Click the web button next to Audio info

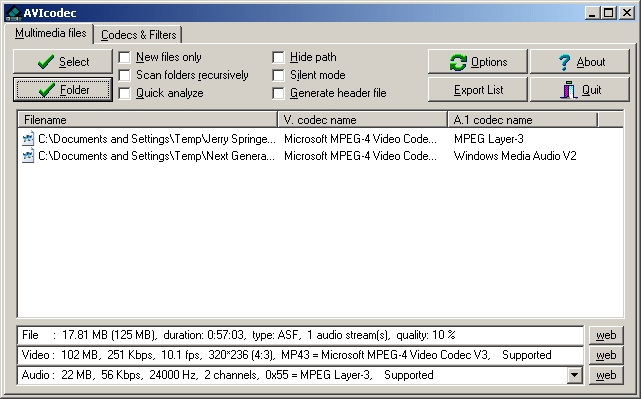click(x=606, y=375)
